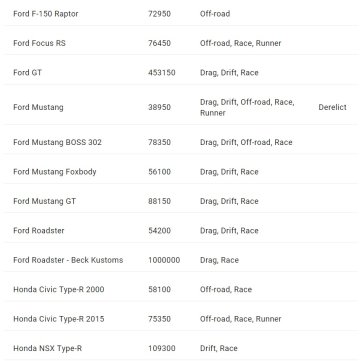Click the 'Drift, Race' class cell
The image size is (360, 361).
(x=219, y=348)
